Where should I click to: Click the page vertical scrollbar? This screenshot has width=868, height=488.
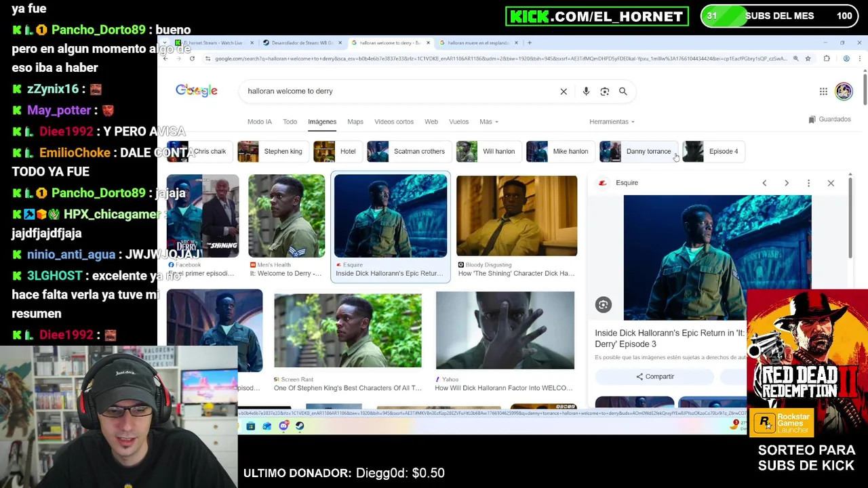click(x=864, y=88)
